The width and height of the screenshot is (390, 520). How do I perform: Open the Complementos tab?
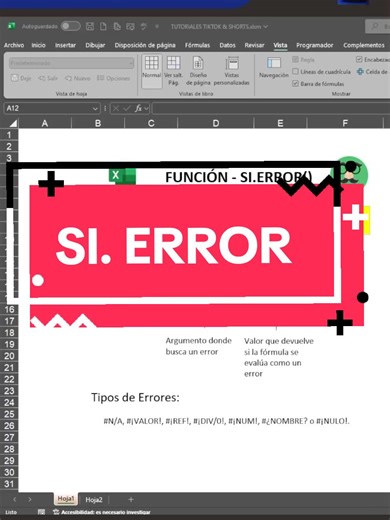364,45
